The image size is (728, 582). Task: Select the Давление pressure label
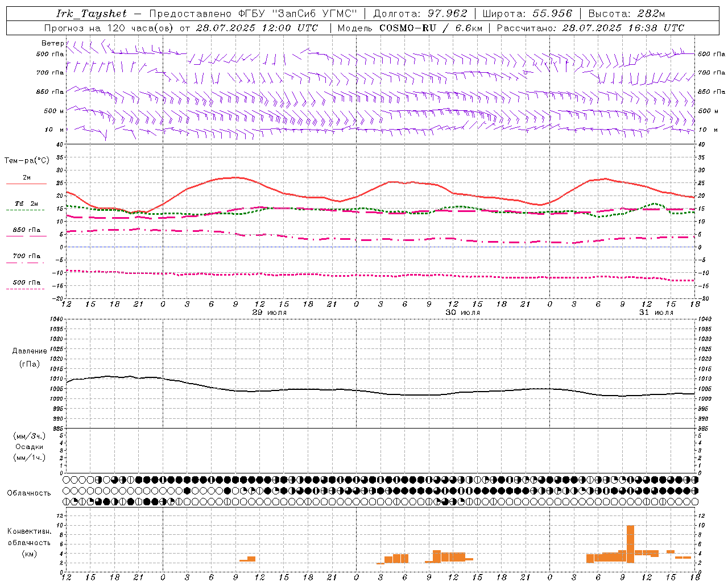click(x=30, y=351)
